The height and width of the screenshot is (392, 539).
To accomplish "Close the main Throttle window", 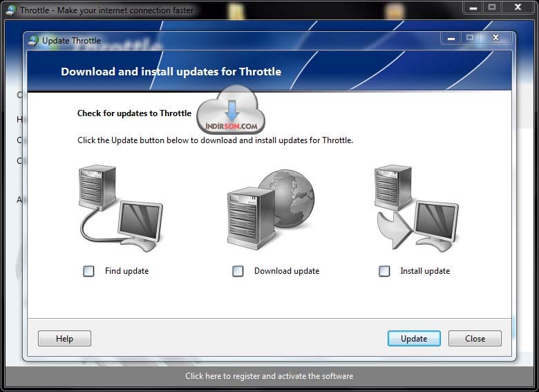I will point(518,7).
